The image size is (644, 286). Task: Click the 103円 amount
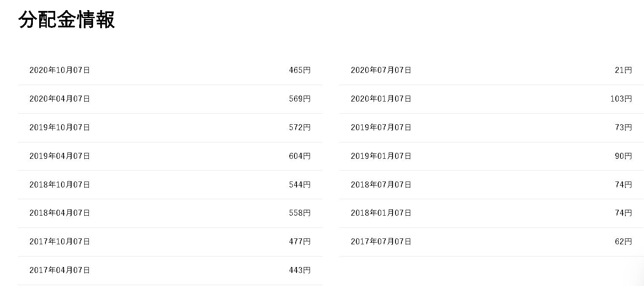(621, 99)
